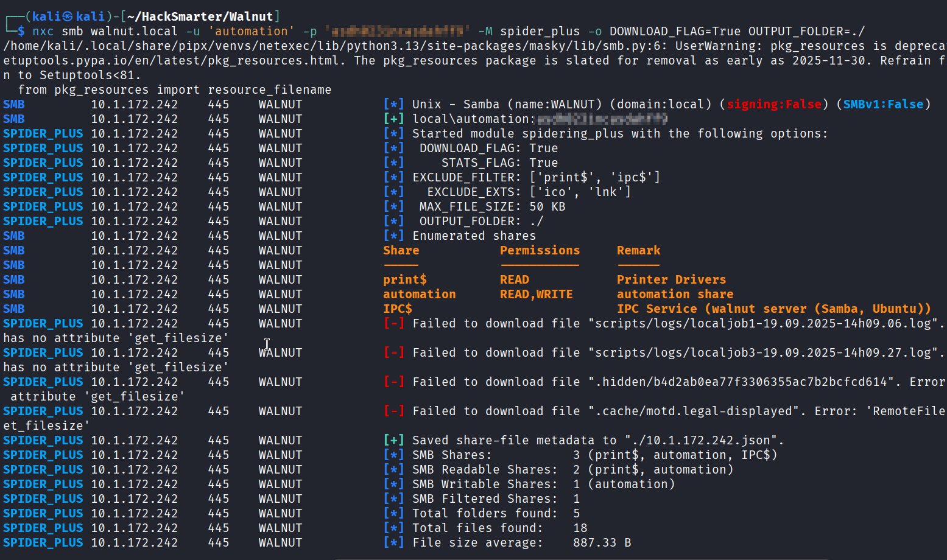Viewport: 947px width, 560px height.
Task: Click the 'print$' share name
Action: click(405, 279)
